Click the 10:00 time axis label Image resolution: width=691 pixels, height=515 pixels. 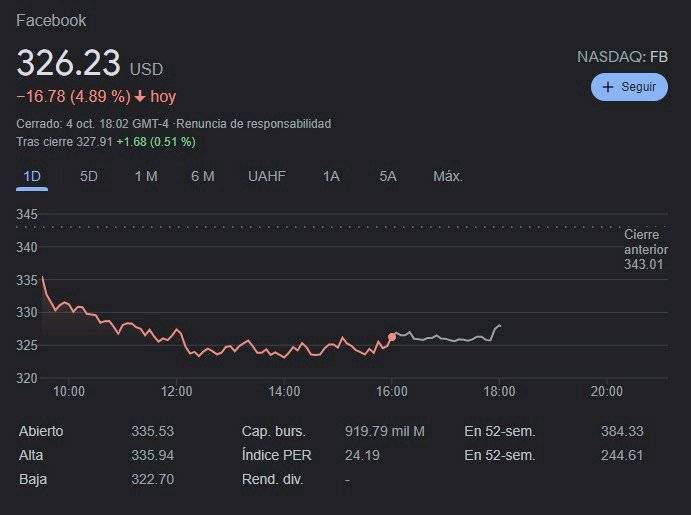pos(69,391)
